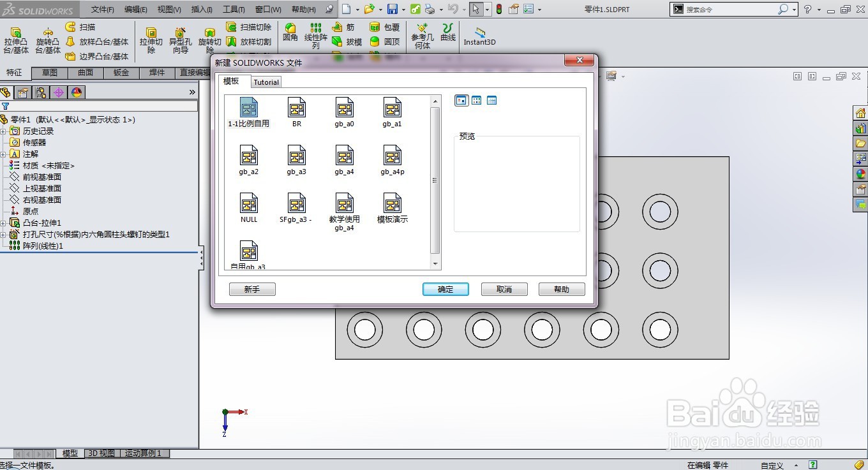Select the 1-1比例自用 template

[x=249, y=113]
